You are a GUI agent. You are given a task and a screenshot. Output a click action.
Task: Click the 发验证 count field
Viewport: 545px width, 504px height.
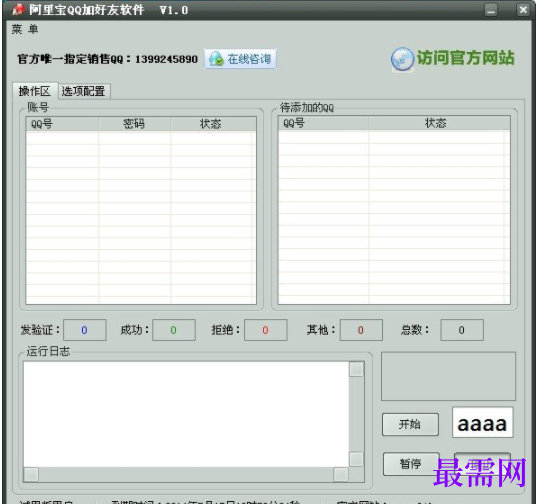pos(85,330)
